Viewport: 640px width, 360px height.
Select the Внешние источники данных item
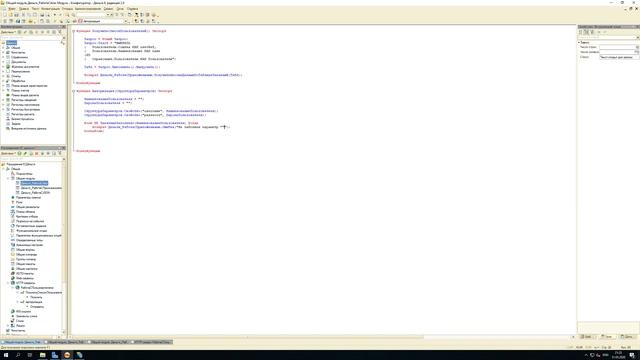tap(29, 129)
